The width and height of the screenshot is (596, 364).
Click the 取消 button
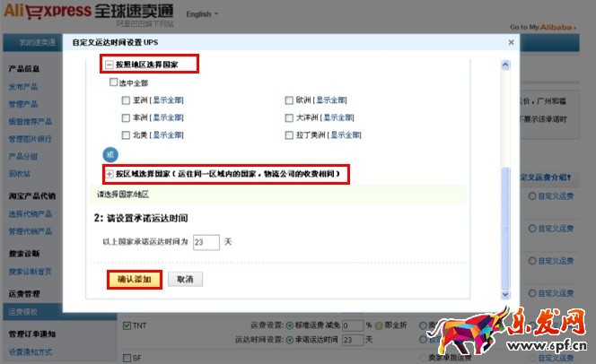click(x=185, y=280)
